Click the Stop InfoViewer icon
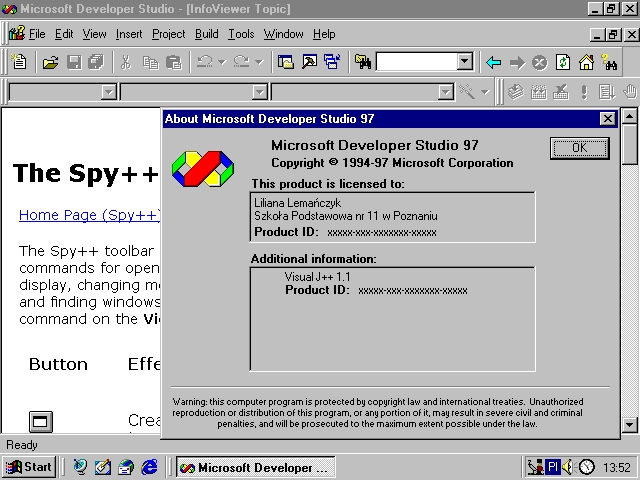This screenshot has width=640, height=480. click(540, 63)
